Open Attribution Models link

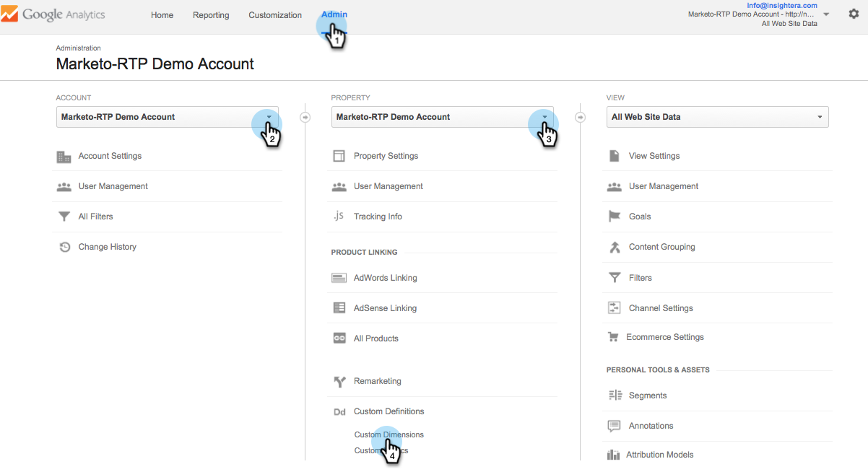[659, 455]
